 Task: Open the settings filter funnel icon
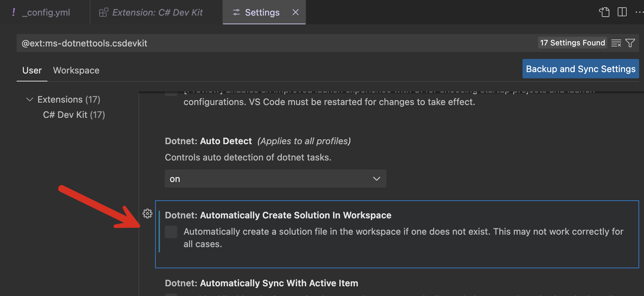(630, 43)
